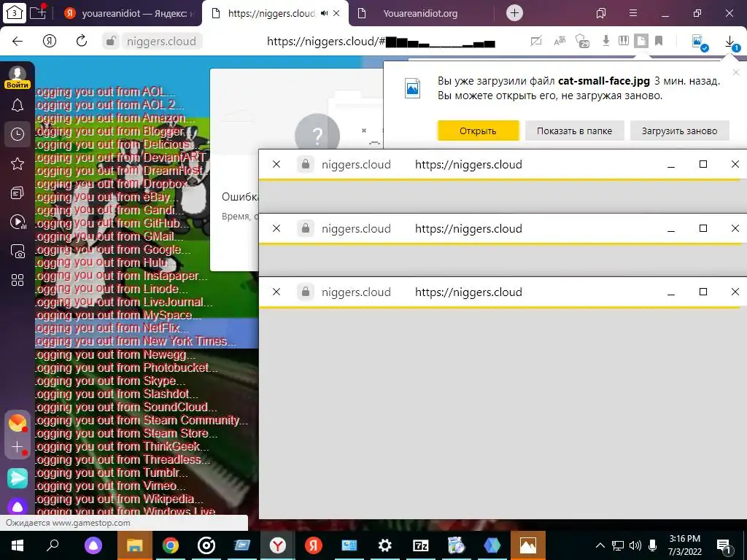Click the lock site-info icon in address bar
This screenshot has height=560, width=747.
111,41
